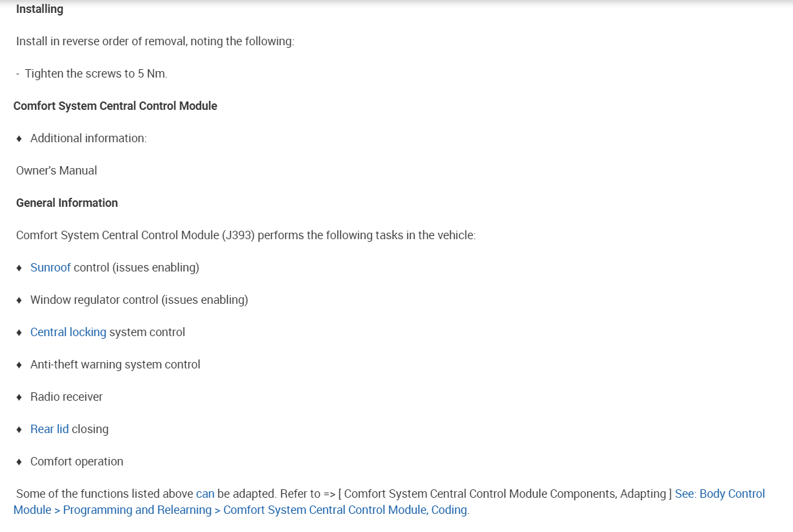
Task: Follow the Central locking link
Action: [68, 332]
